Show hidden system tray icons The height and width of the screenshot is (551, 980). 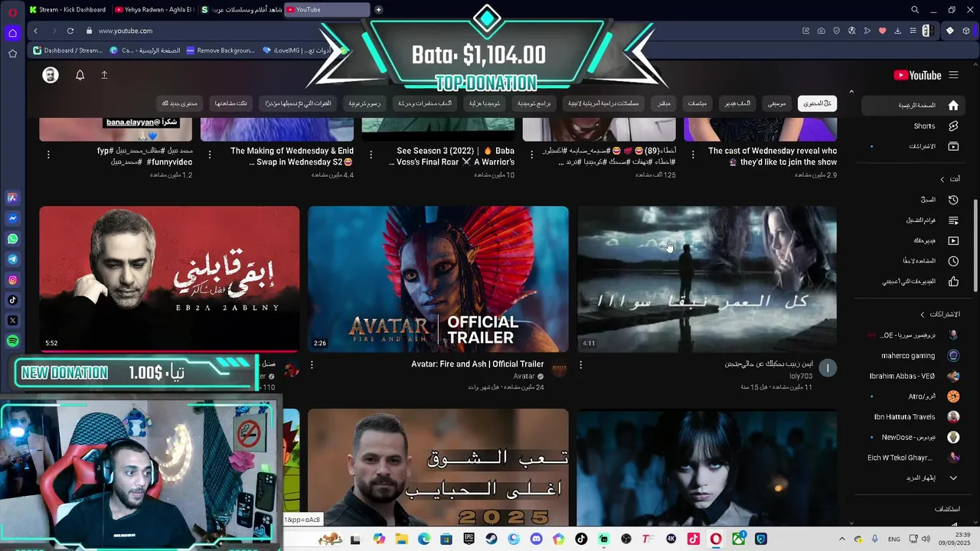pyautogui.click(x=842, y=539)
